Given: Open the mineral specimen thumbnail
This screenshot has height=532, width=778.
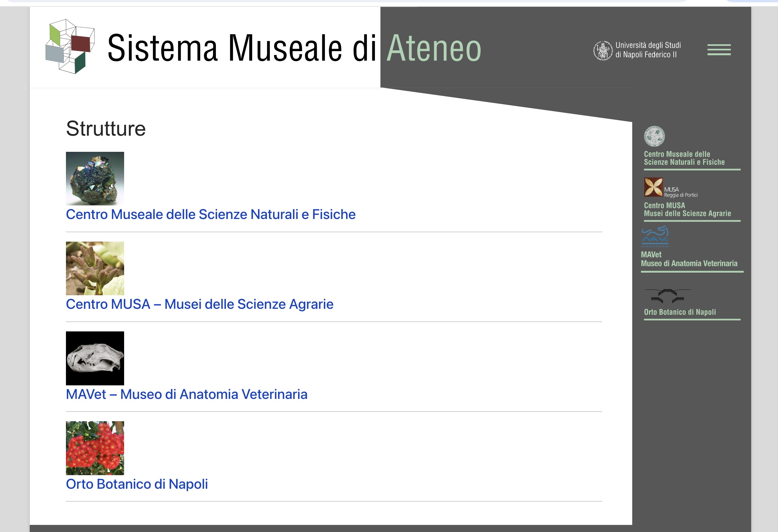Looking at the screenshot, I should (x=95, y=178).
